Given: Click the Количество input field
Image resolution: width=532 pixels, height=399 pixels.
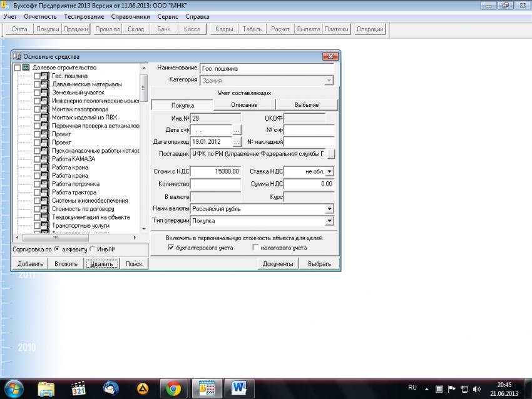Looking at the screenshot, I should pos(215,184).
